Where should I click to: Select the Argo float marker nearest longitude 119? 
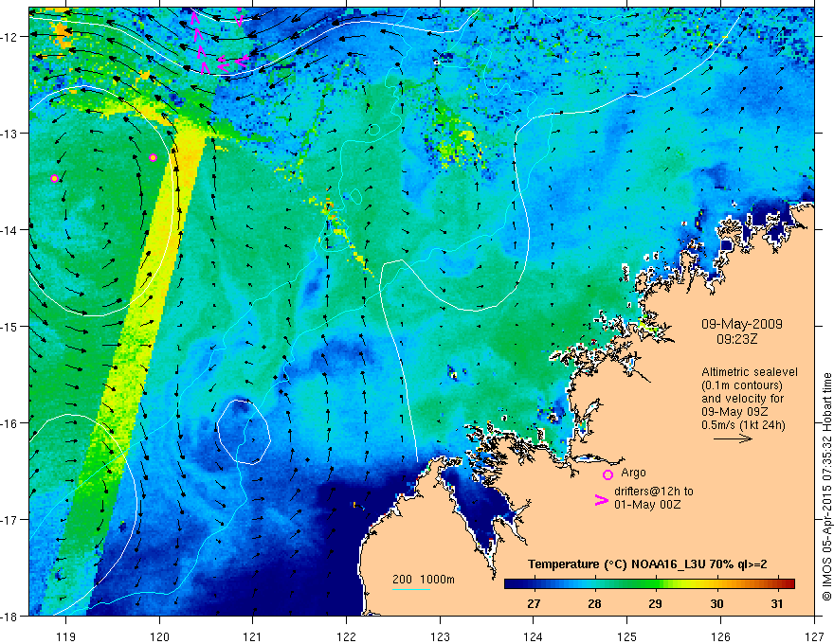[54, 179]
